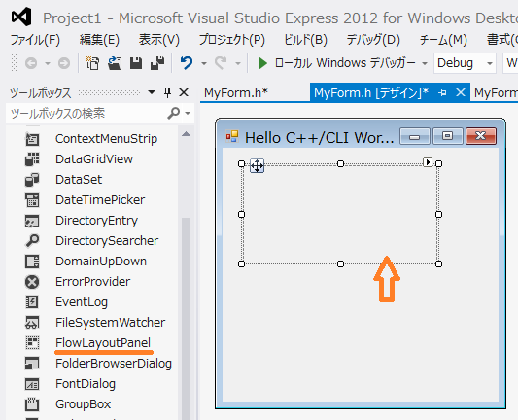518x420 pixels.
Task: Click the toolbox search input field
Action: pos(87,114)
